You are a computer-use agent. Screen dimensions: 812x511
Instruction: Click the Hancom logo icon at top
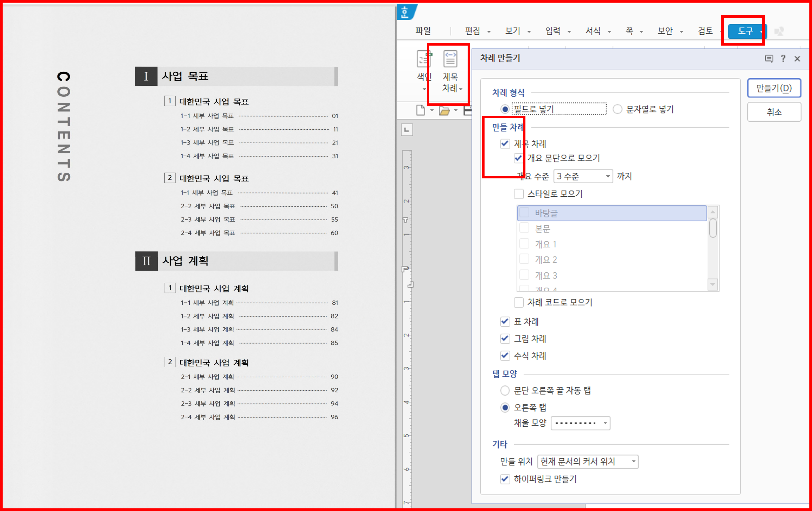tap(405, 13)
